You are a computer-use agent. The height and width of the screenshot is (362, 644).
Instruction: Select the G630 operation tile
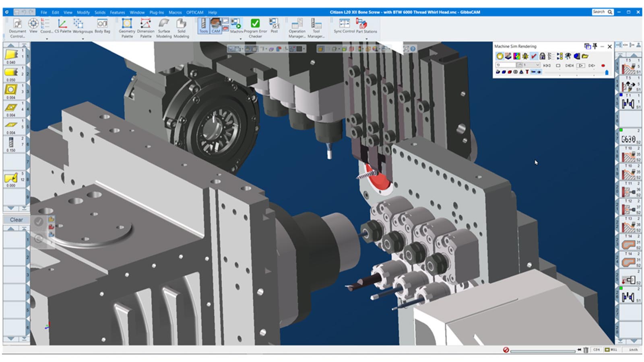point(630,137)
